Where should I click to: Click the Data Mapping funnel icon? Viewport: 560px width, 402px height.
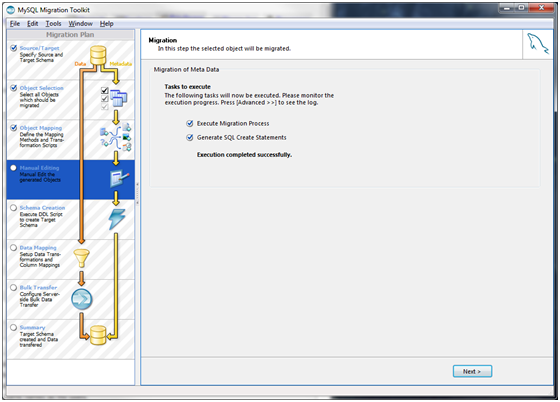[x=81, y=258]
